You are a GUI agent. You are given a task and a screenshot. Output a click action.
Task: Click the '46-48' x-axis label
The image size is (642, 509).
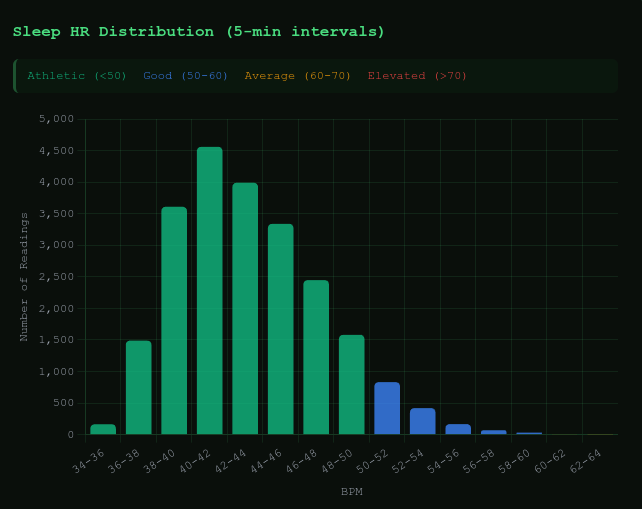(302, 461)
